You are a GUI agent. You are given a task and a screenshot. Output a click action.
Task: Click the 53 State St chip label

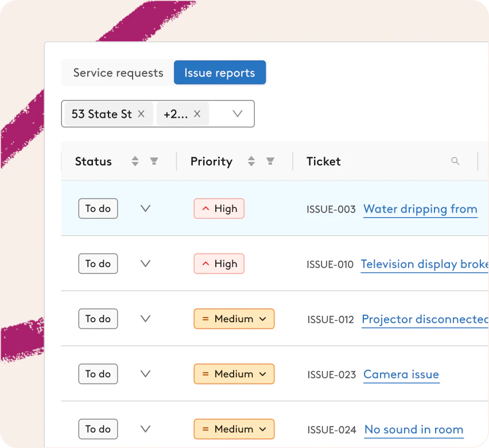coord(102,114)
